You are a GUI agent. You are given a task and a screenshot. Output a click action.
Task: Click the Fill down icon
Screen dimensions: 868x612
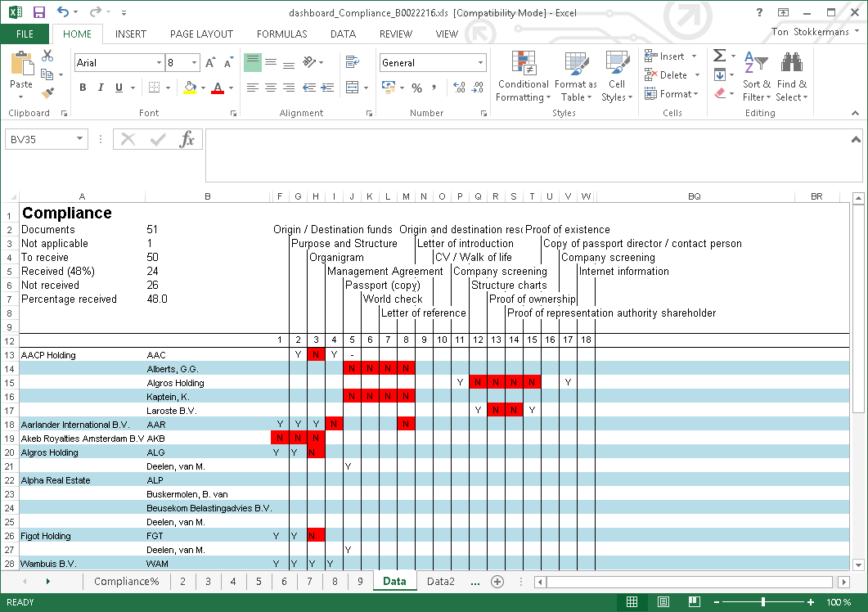point(720,74)
